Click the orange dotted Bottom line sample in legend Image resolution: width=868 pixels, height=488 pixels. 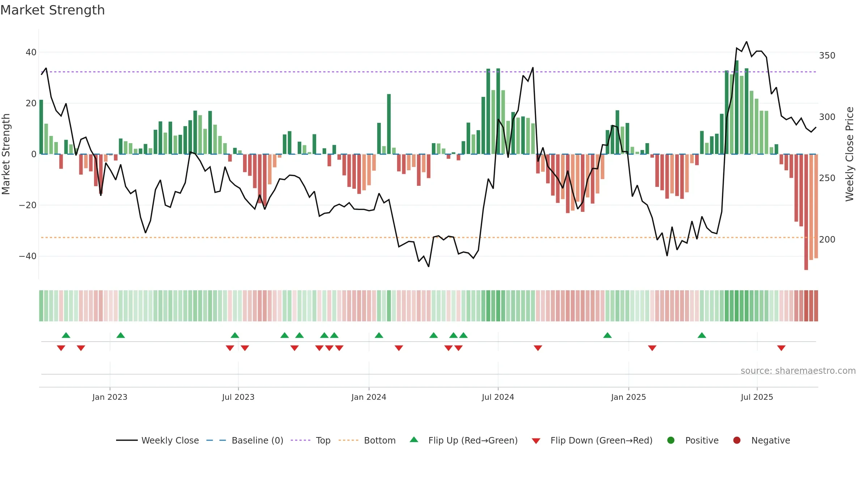tap(349, 440)
